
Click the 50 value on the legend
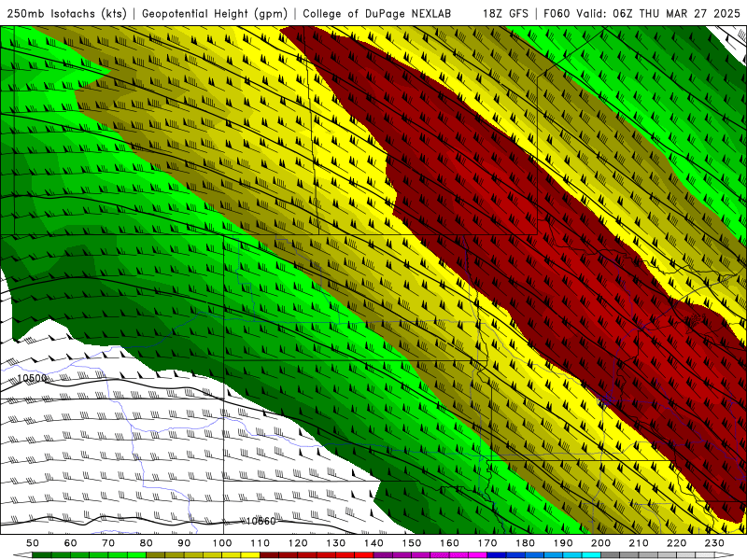click(x=33, y=543)
